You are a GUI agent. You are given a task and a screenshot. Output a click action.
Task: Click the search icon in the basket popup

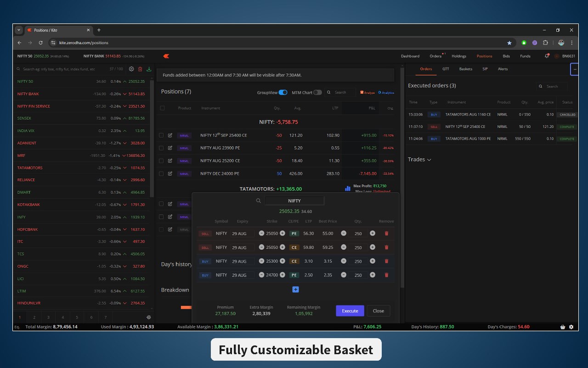coord(259,201)
